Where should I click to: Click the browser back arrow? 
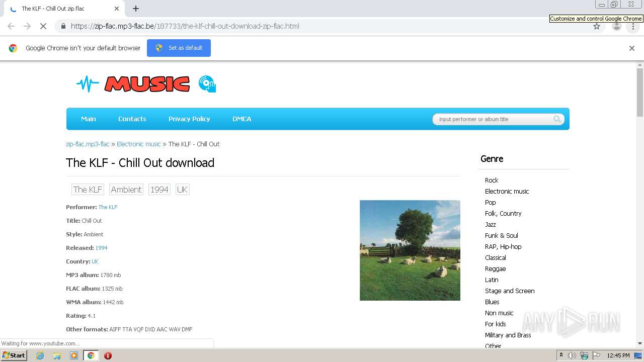pyautogui.click(x=11, y=26)
